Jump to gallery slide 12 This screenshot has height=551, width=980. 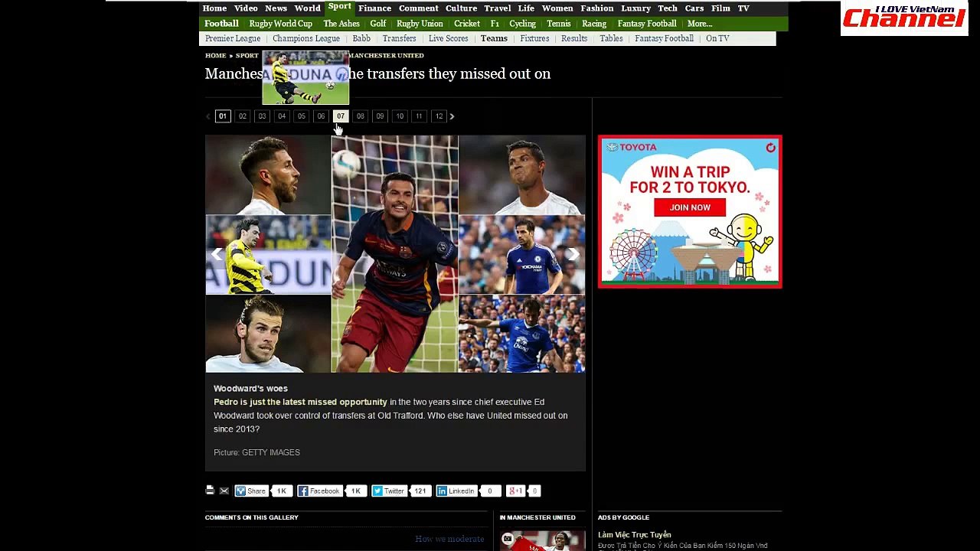coord(439,116)
